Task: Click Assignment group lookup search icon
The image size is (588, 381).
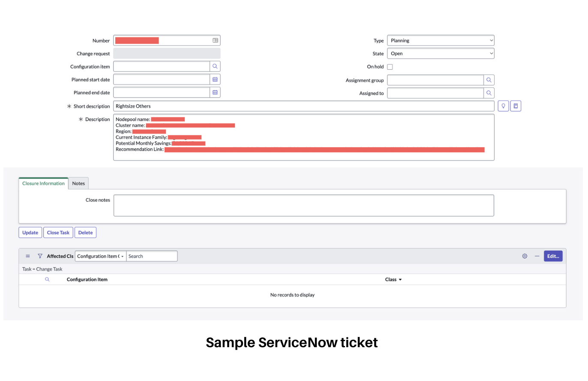Action: tap(489, 80)
